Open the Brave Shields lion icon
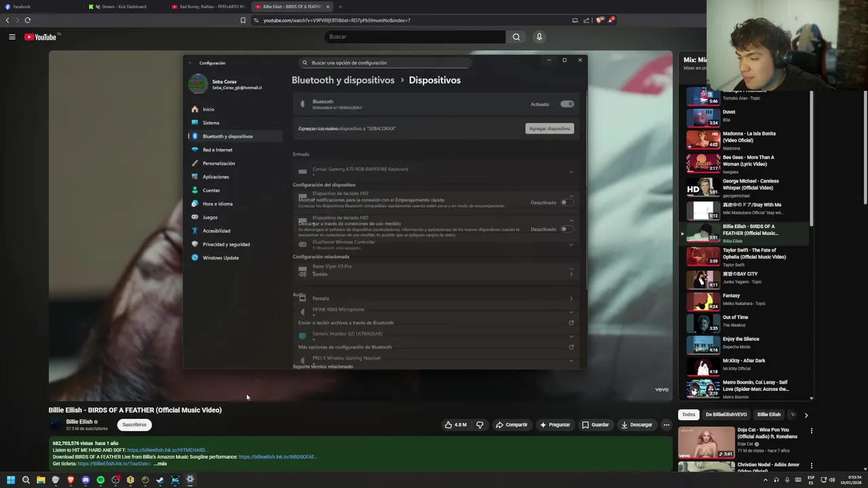 (x=599, y=20)
